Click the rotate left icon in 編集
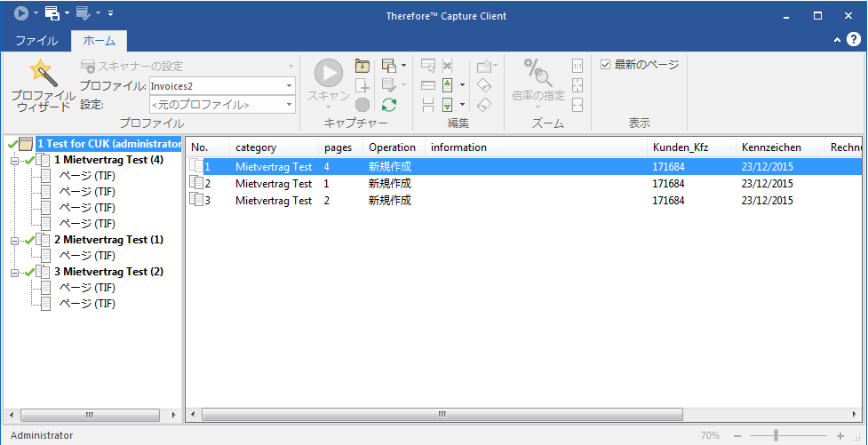This screenshot has height=445, width=868. [x=484, y=85]
